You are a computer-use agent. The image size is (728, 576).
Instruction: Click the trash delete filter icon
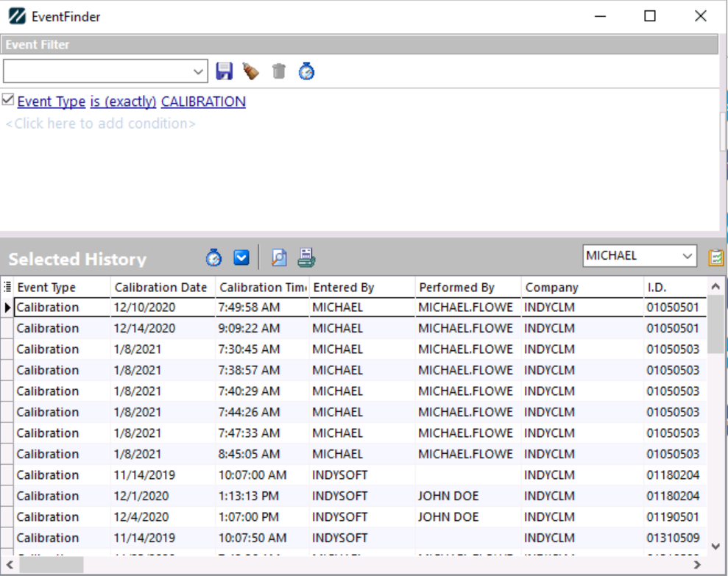278,71
